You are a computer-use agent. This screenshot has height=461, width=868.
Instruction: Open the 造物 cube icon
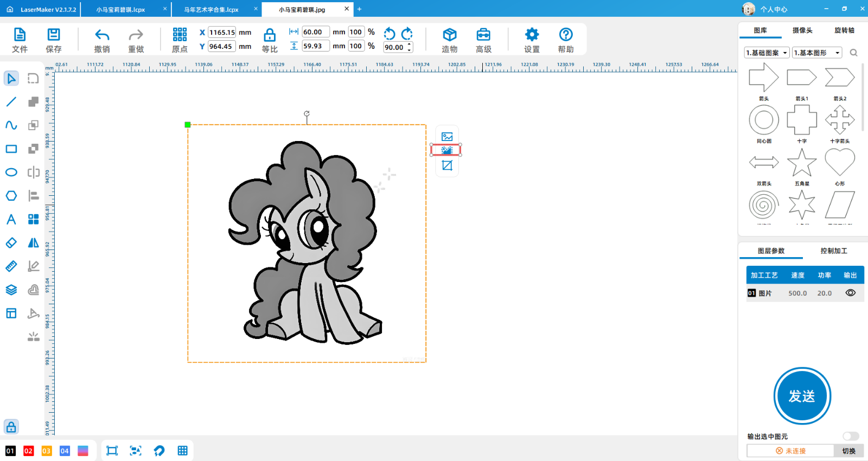tap(449, 35)
